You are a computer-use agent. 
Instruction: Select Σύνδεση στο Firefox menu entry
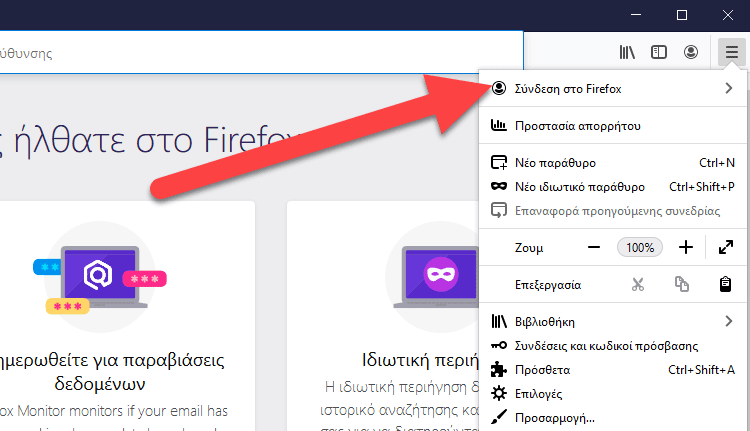click(613, 88)
